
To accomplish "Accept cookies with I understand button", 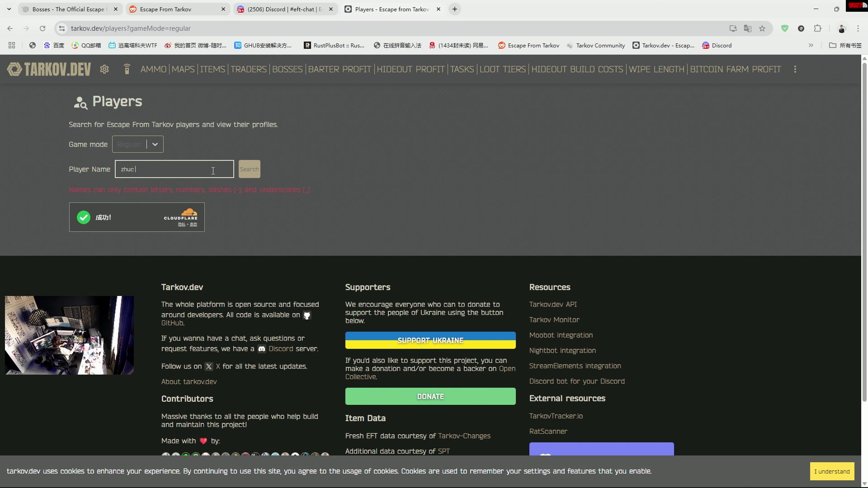I will [x=832, y=471].
